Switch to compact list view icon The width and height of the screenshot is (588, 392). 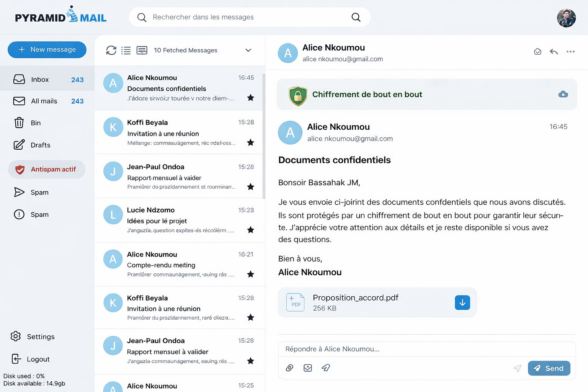tap(126, 50)
